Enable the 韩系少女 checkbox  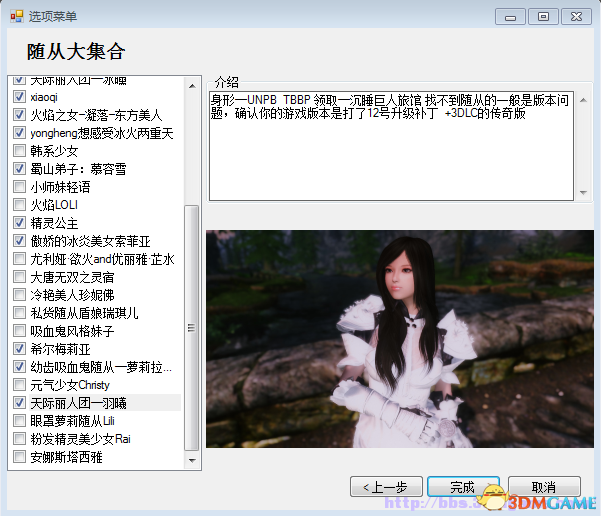[19, 151]
